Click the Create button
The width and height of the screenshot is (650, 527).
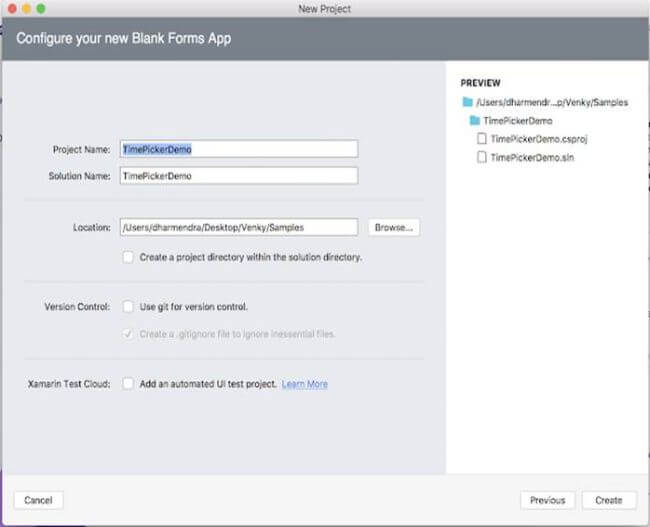click(608, 500)
